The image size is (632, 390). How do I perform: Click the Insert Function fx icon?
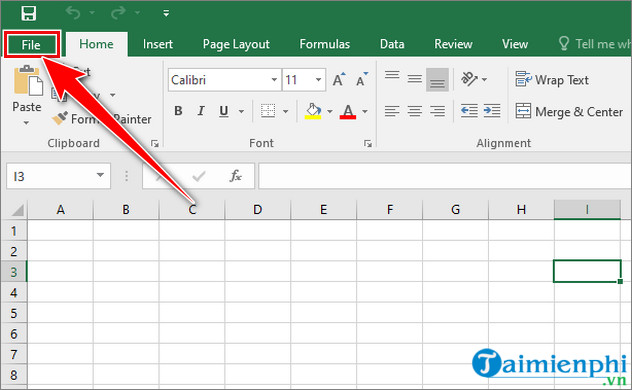click(235, 176)
